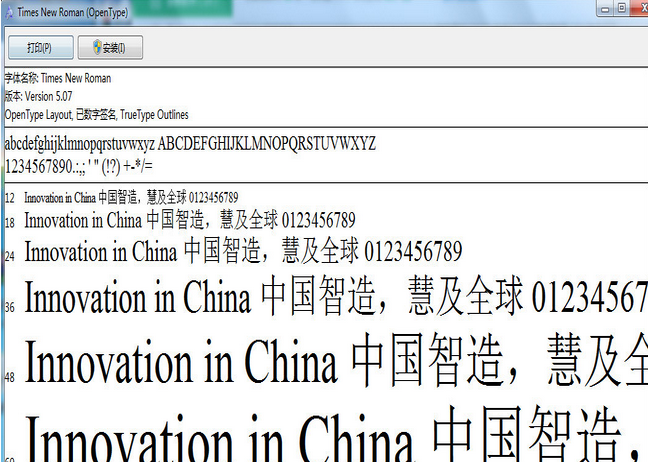Click the shield icon on install button

pos(97,47)
